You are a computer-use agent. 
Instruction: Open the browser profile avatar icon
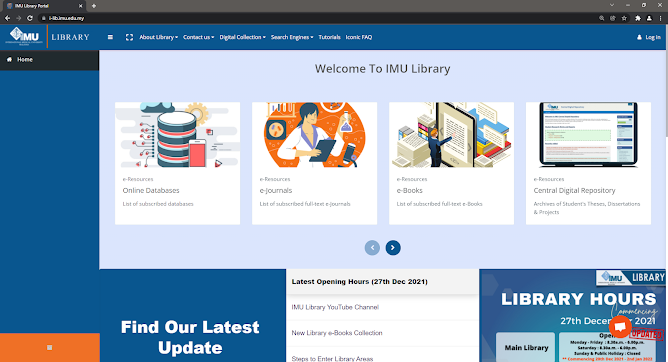pyautogui.click(x=649, y=18)
